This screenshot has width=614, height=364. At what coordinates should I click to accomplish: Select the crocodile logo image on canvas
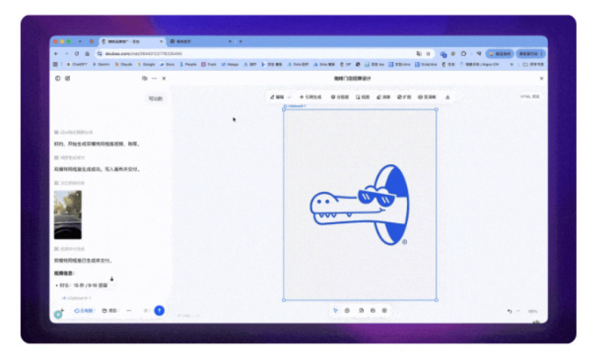(x=359, y=205)
